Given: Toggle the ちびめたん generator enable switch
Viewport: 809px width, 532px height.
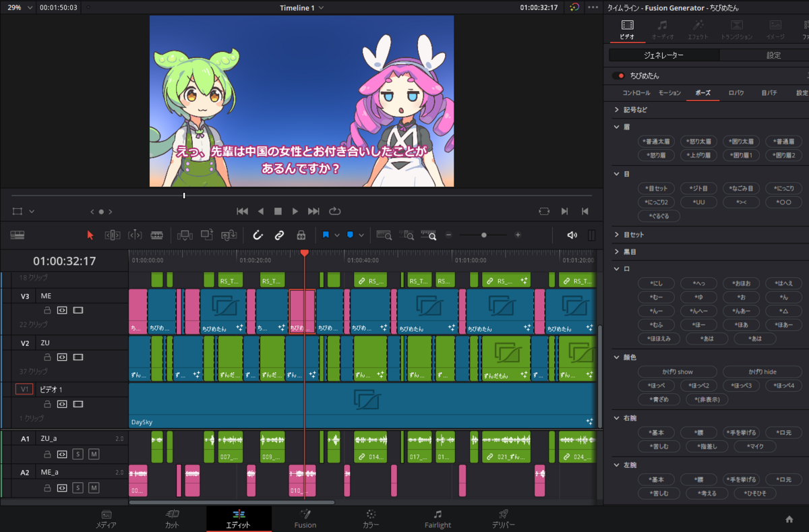Looking at the screenshot, I should coord(618,76).
